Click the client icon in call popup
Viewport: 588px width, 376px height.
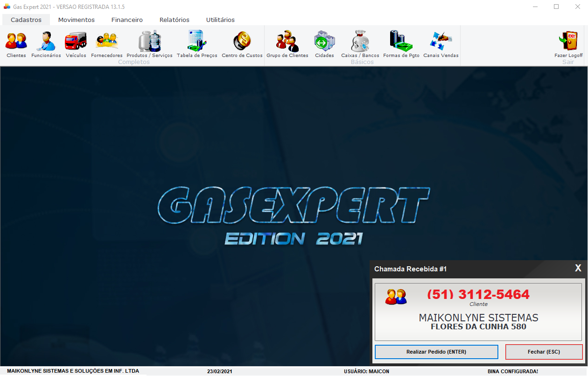(396, 297)
